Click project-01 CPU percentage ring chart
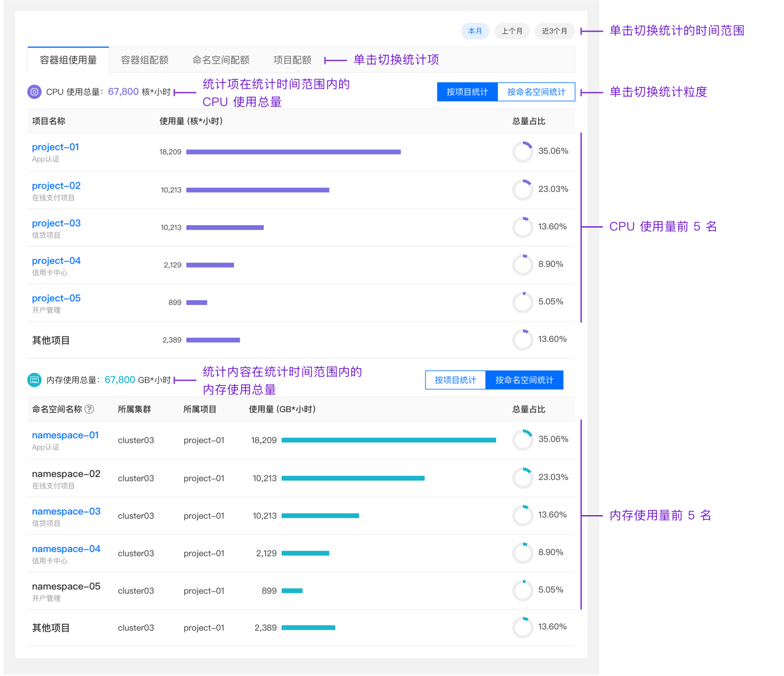This screenshot has height=676, width=784. 522,152
